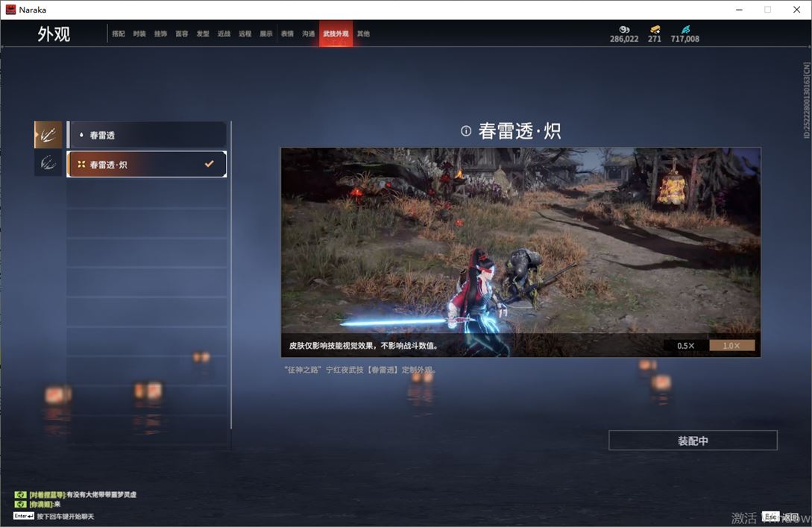Open the 远程 tab
Image resolution: width=812 pixels, height=527 pixels.
pos(245,34)
